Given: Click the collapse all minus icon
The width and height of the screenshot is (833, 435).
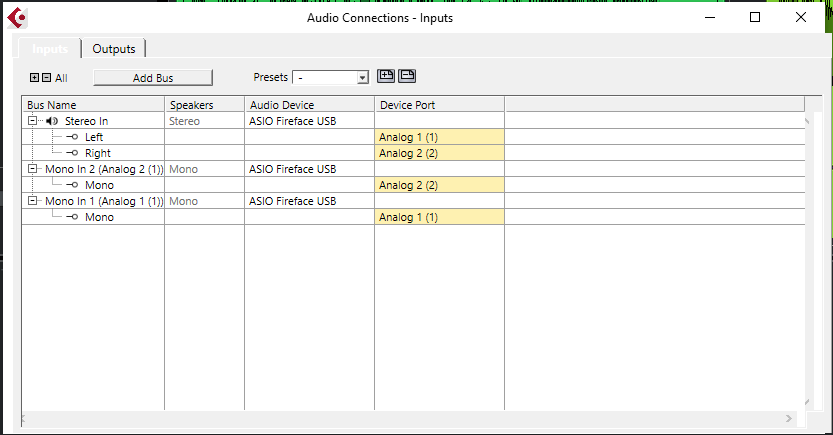Looking at the screenshot, I should [46, 77].
